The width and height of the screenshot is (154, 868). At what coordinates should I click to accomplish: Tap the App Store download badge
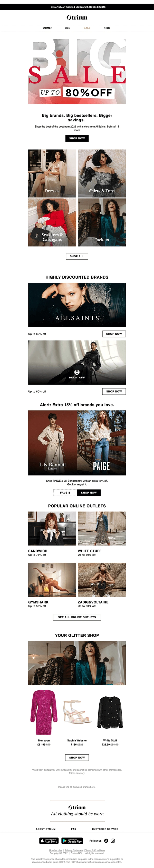tap(49, 841)
